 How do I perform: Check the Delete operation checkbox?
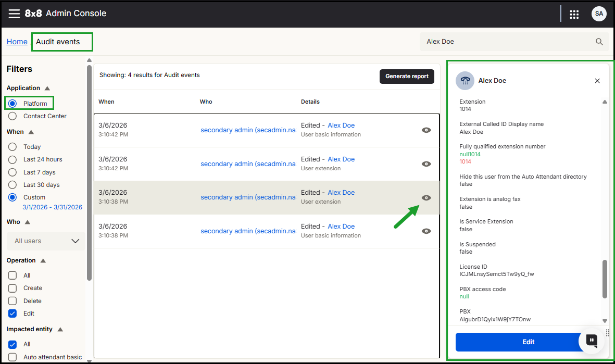(12, 301)
